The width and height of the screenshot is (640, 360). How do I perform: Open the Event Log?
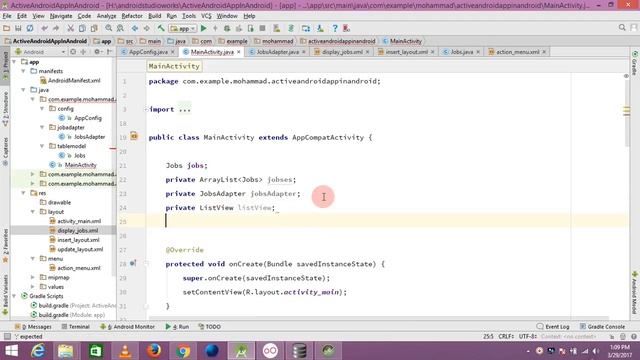[x=553, y=327]
